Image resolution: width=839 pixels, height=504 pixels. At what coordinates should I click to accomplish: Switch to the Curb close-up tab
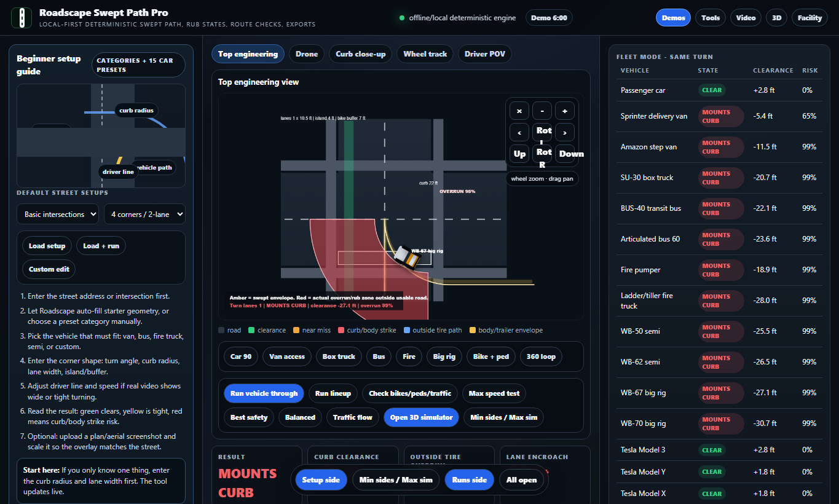coord(361,54)
